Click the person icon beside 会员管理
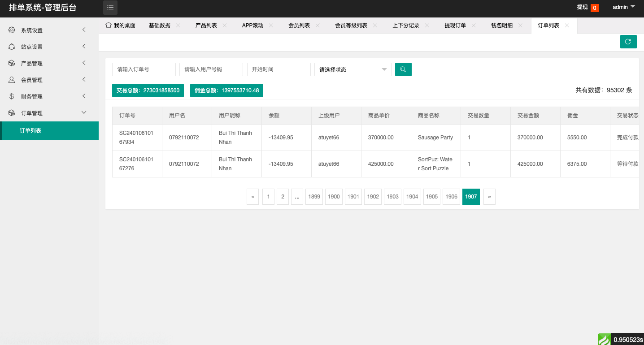 point(12,80)
